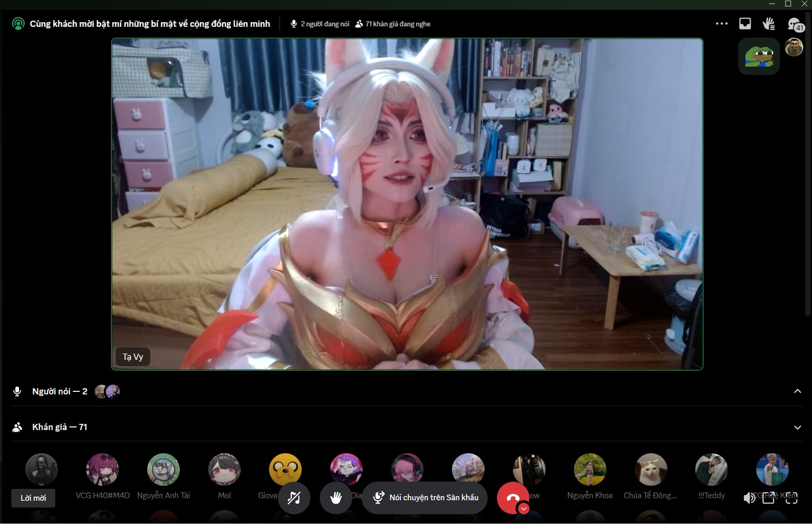Click the 71 khán giả đang nghe indicator
812x524 pixels.
393,24
